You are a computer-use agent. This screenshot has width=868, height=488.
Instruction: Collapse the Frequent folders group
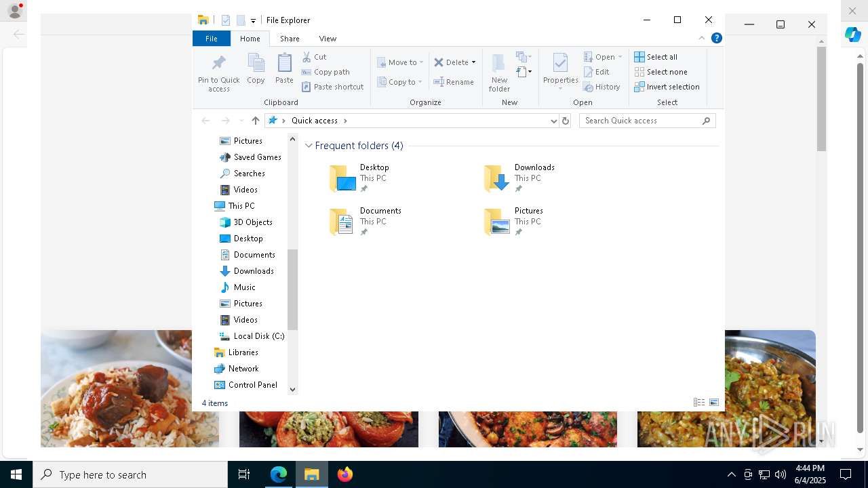click(x=309, y=146)
